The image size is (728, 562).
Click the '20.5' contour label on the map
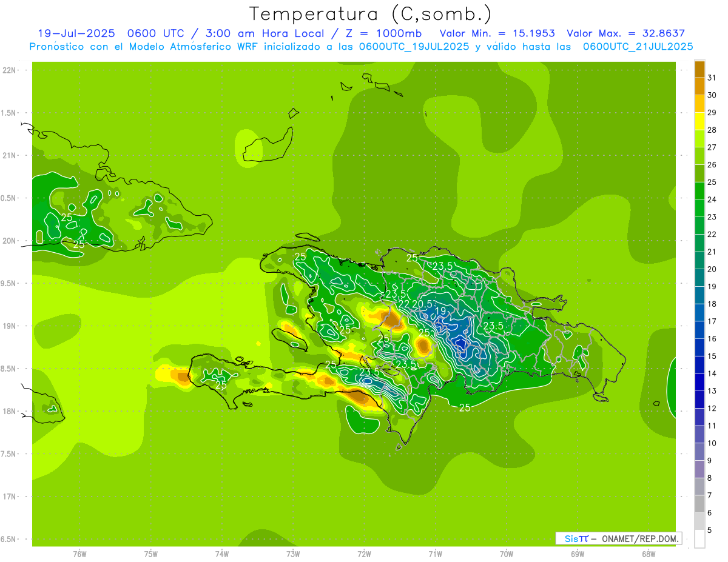(x=422, y=304)
